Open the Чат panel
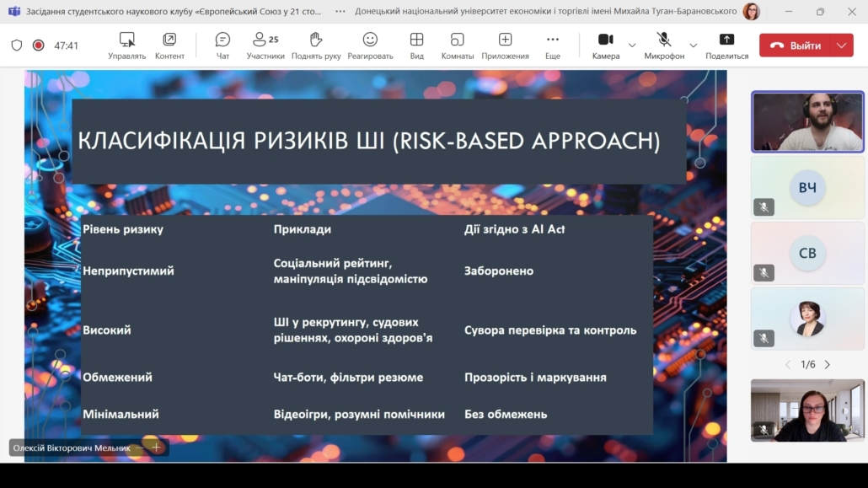 [222, 46]
